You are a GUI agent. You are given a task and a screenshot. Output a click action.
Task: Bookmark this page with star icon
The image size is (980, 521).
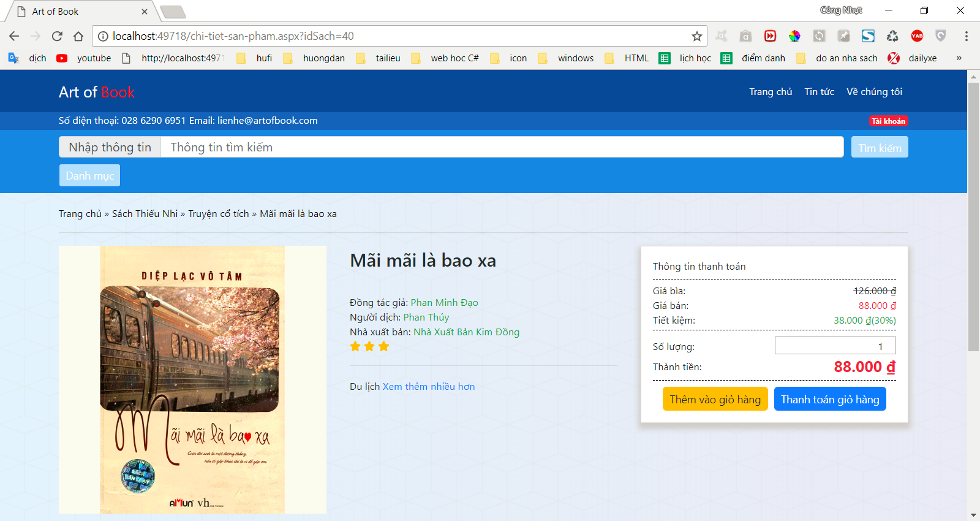(697, 36)
